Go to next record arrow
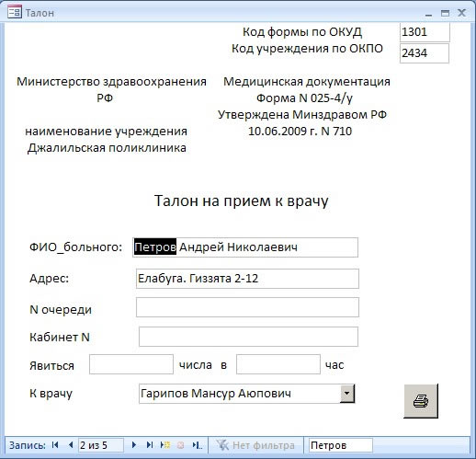Image resolution: width=476 pixels, height=459 pixels. tap(134, 445)
